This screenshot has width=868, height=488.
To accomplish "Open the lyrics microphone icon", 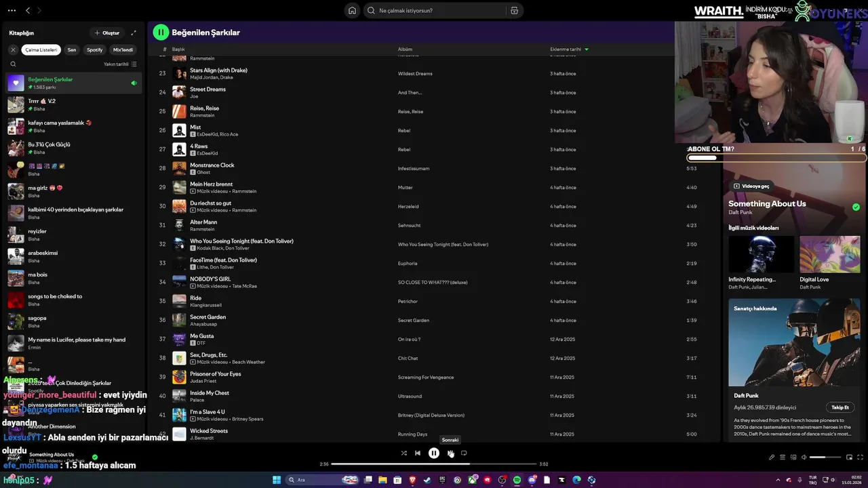I will point(772,457).
